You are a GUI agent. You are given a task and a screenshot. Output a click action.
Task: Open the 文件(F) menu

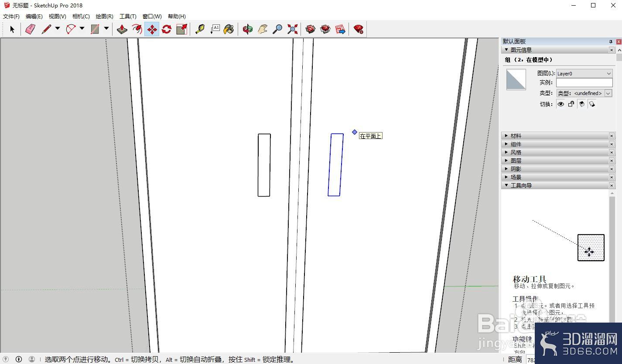pyautogui.click(x=11, y=17)
